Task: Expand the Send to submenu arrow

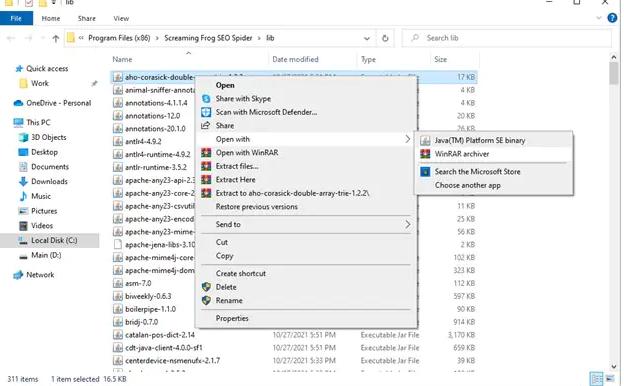Action: pos(408,224)
